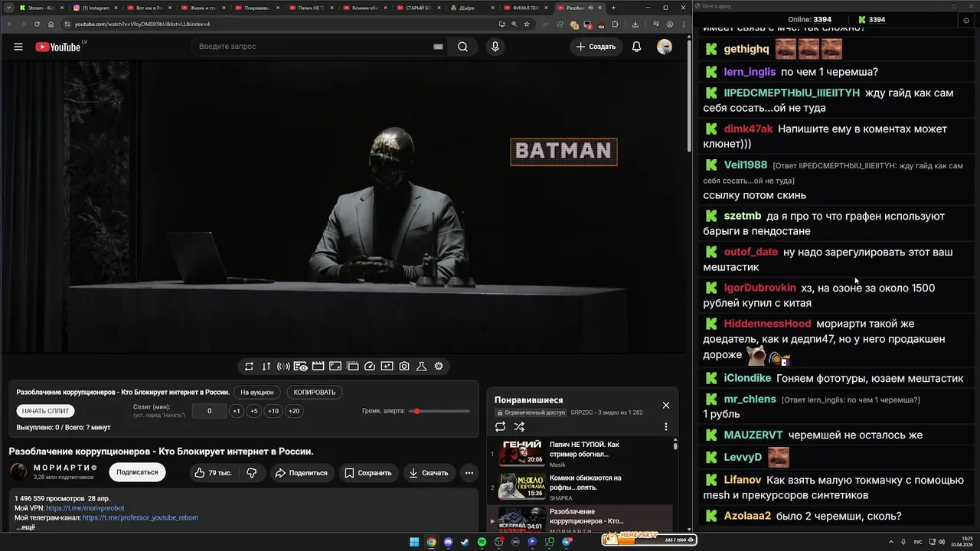Open the three-dot more actions under video
Image resolution: width=980 pixels, height=551 pixels.
[x=469, y=473]
